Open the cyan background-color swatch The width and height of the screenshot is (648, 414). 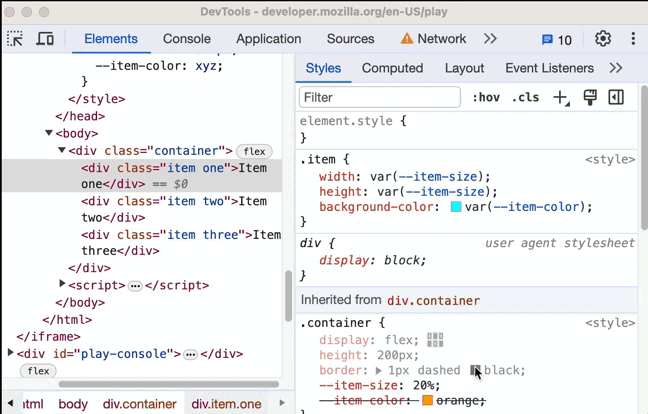click(456, 207)
